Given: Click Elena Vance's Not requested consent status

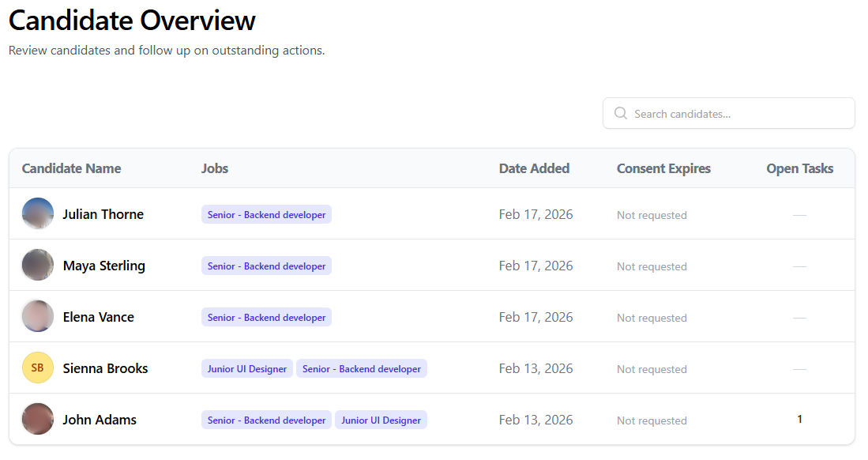Looking at the screenshot, I should (652, 318).
